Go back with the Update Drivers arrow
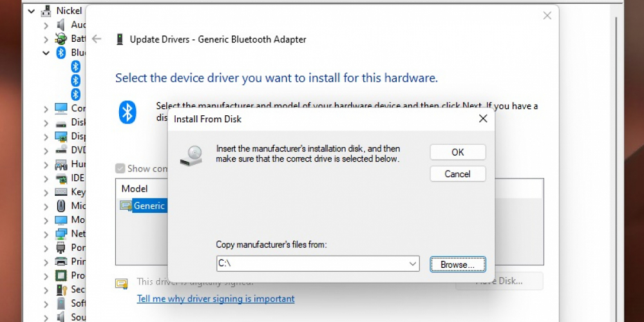 point(97,39)
